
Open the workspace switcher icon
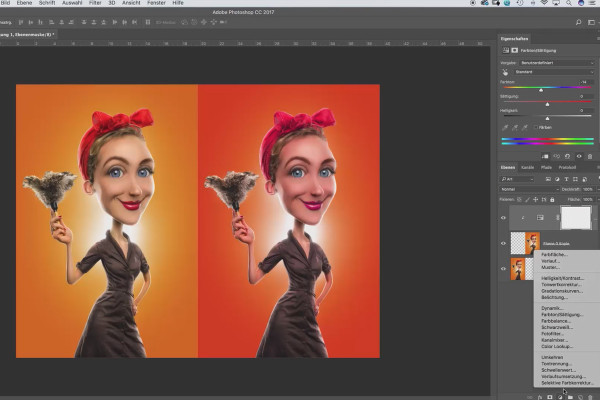coord(592,22)
